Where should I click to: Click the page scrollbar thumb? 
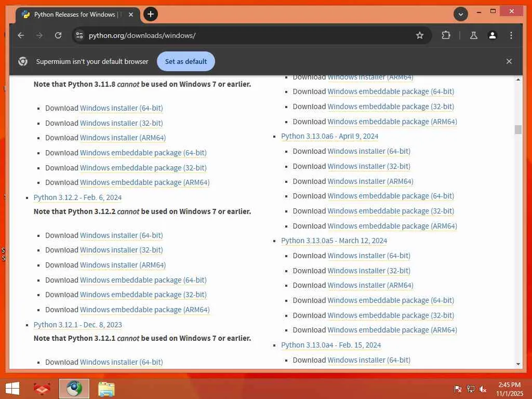pyautogui.click(x=518, y=129)
